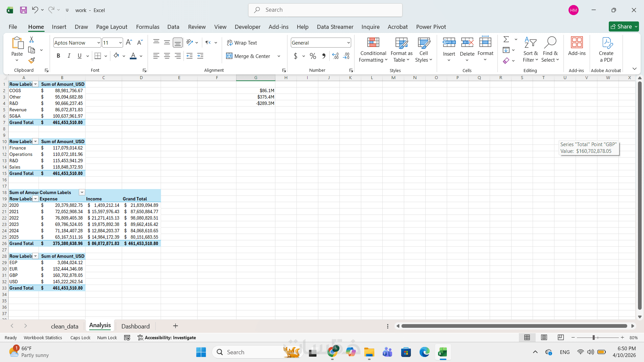Toggle Wrap Text on selected cell
The height and width of the screenshot is (362, 644).
pos(242,43)
